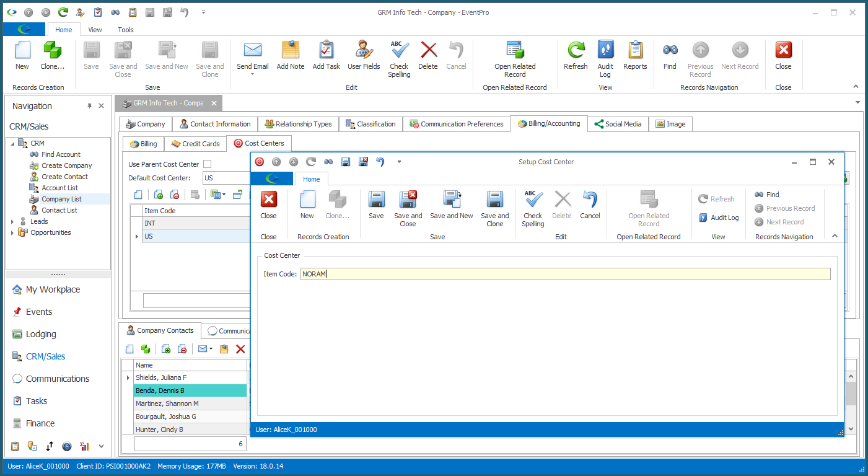The width and height of the screenshot is (868, 476).
Task: Select Create Company in navigation tree
Action: tap(66, 165)
